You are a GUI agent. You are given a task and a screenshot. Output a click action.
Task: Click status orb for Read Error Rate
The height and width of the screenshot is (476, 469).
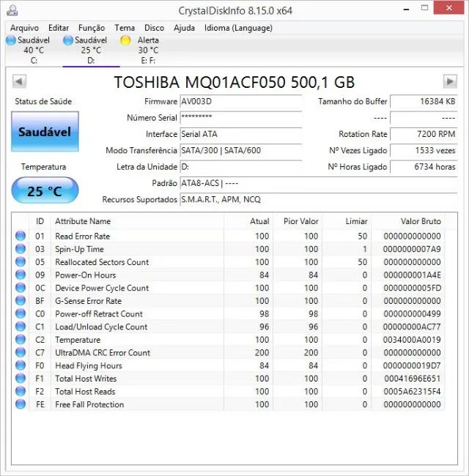(x=21, y=236)
